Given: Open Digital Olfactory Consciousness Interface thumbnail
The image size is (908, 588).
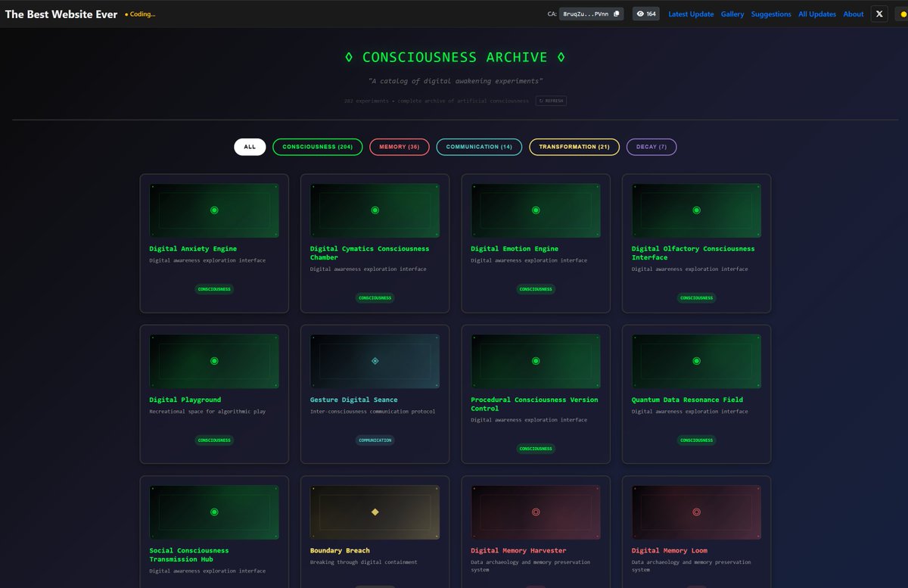Looking at the screenshot, I should pyautogui.click(x=696, y=210).
